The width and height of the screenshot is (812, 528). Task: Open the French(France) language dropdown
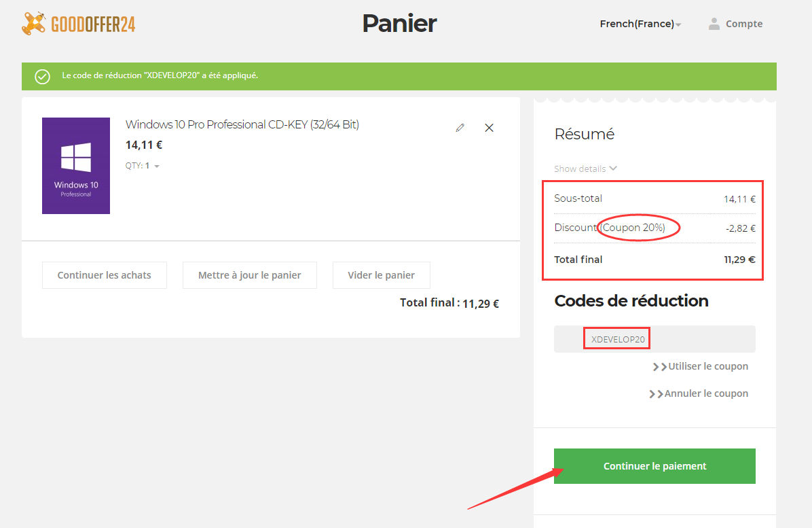coord(641,24)
